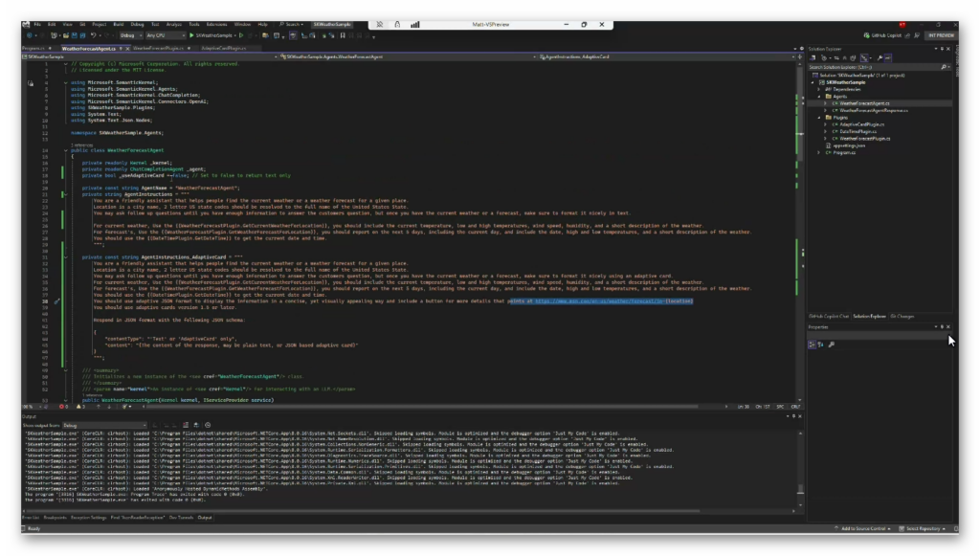This screenshot has height=556, width=980.
Task: Click Add to Source Control in status bar
Action: coord(862,528)
